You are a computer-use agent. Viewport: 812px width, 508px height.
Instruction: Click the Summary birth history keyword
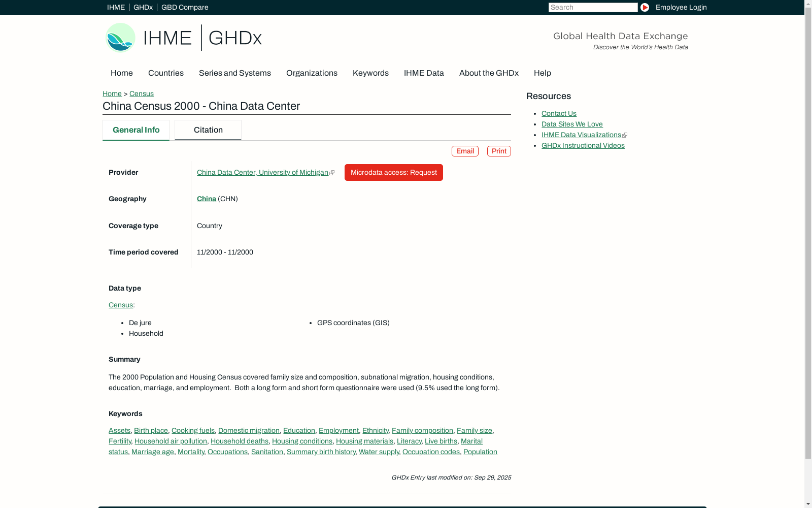(x=321, y=452)
